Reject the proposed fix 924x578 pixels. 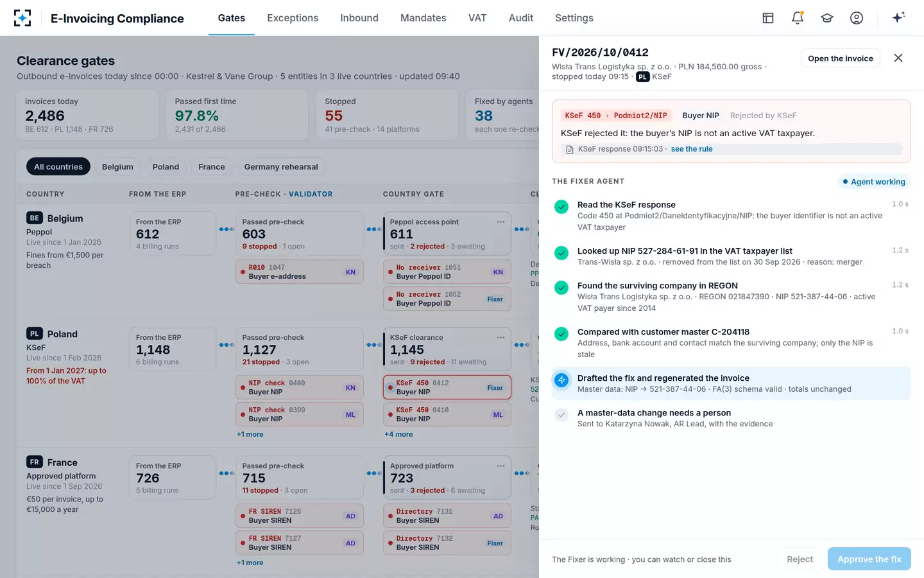pos(800,559)
